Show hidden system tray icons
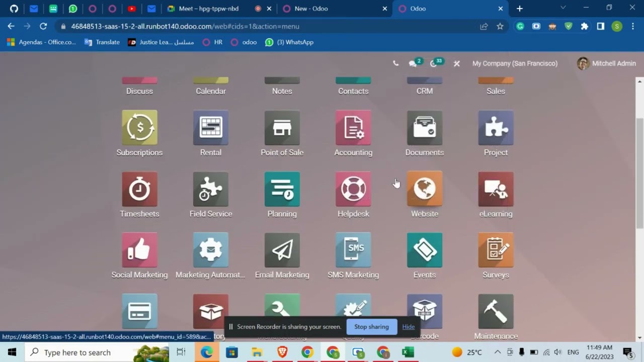 [497, 352]
